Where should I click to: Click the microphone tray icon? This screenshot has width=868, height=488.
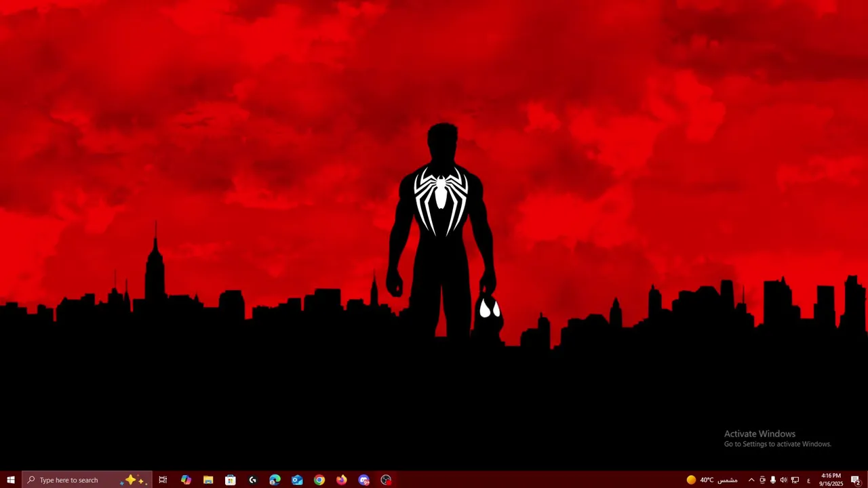773,480
